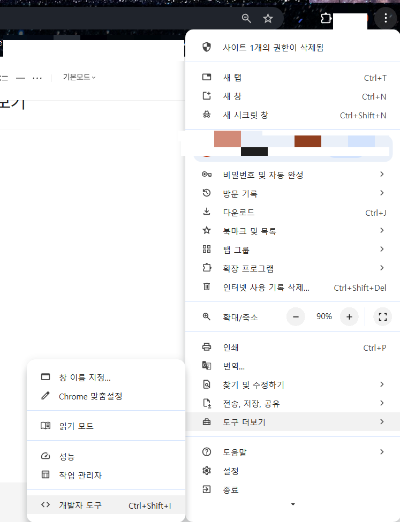Expand 비밀번호 및 자동 완성 submenu arrow

click(382, 174)
